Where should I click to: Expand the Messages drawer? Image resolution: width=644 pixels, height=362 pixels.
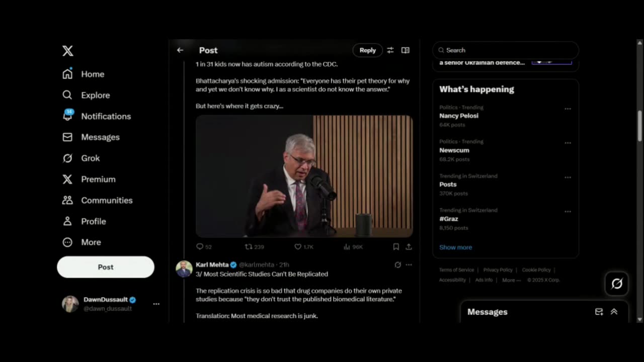(x=614, y=312)
